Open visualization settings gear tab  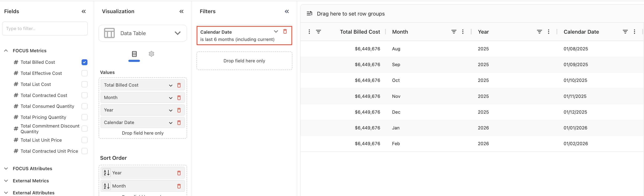(x=151, y=54)
